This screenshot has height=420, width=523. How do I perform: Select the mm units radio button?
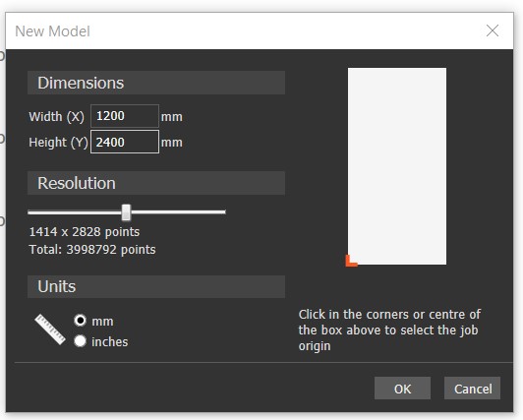[80, 321]
